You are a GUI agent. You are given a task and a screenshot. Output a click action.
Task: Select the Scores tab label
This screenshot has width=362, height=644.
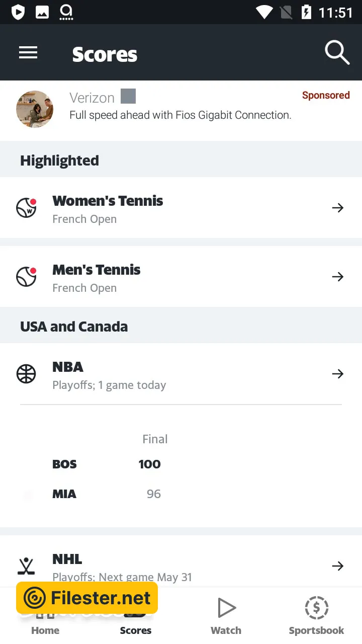pyautogui.click(x=136, y=630)
